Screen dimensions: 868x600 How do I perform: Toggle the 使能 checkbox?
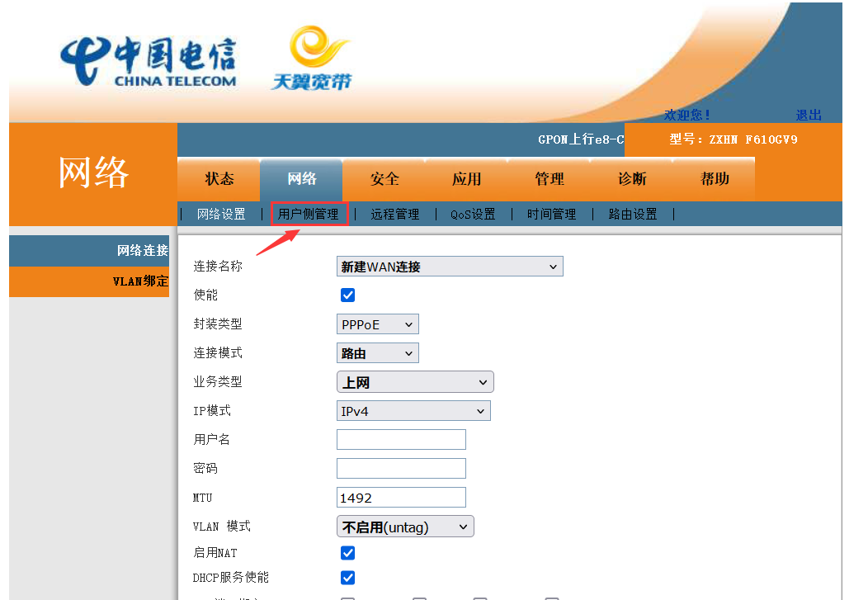pos(347,295)
